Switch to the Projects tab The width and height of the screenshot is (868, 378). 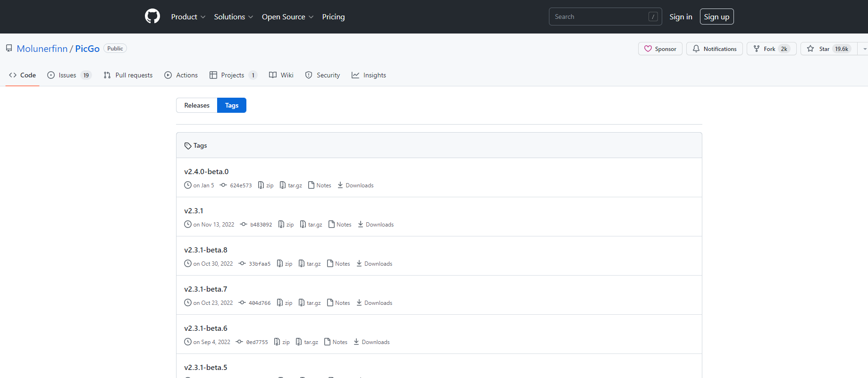pyautogui.click(x=233, y=75)
